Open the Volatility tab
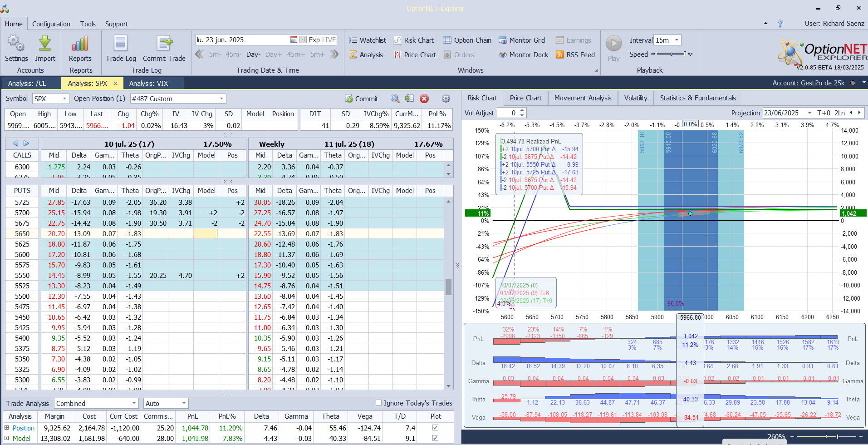868x445 pixels. pos(635,98)
